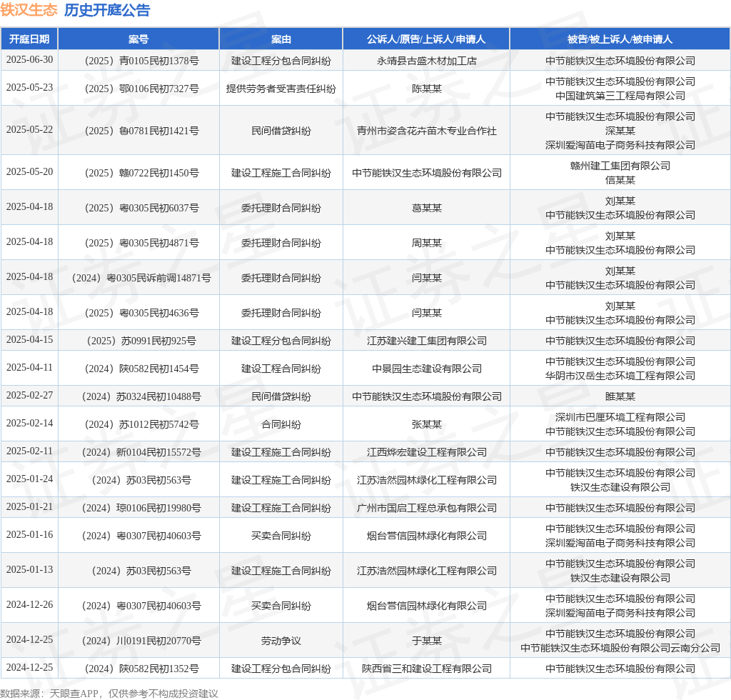Viewport: 731px width, 700px height.
Task: Click the date 2025-04-15
Action: pyautogui.click(x=29, y=339)
